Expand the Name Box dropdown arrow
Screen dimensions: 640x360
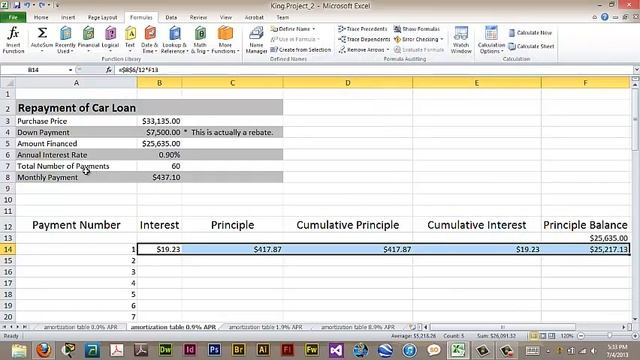(71, 70)
